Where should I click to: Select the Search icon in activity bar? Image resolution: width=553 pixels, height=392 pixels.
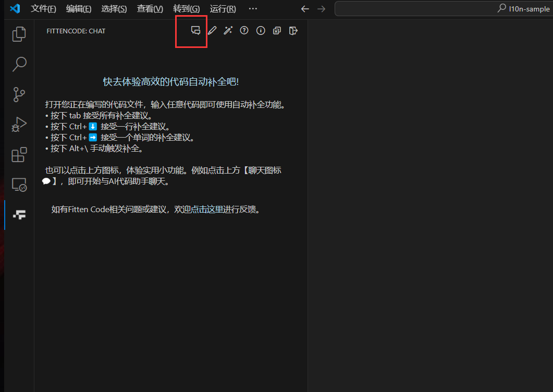19,64
